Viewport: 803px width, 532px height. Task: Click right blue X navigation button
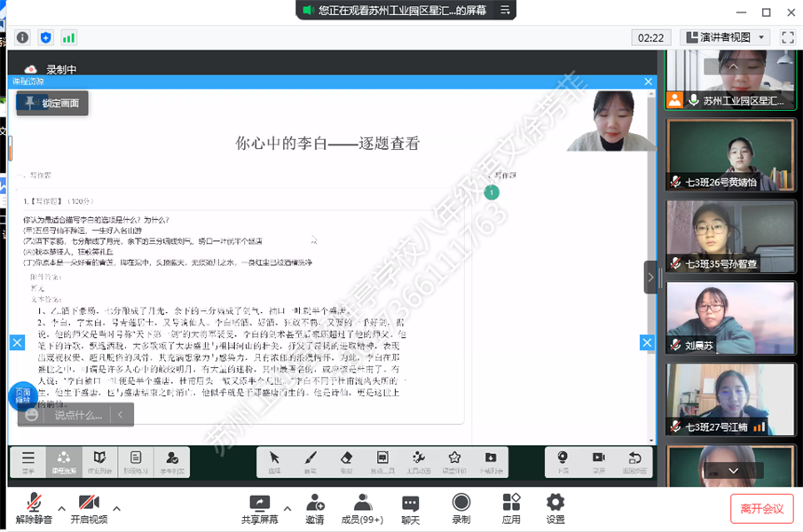pyautogui.click(x=647, y=342)
